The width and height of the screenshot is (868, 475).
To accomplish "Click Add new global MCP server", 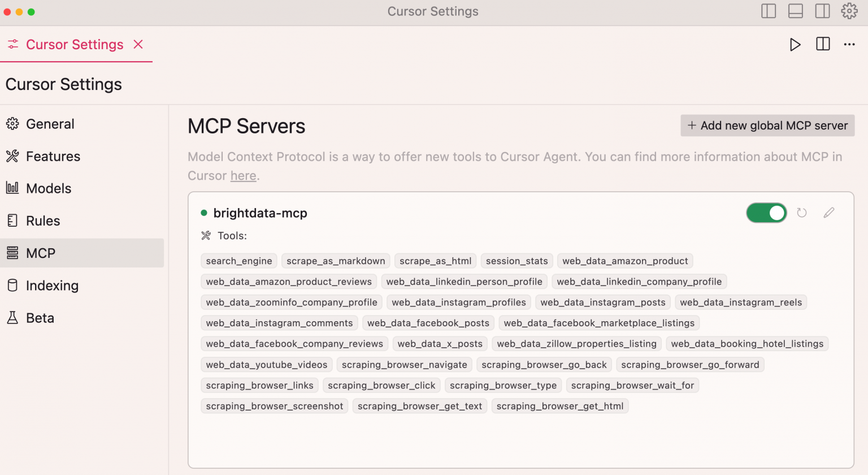I will click(767, 125).
